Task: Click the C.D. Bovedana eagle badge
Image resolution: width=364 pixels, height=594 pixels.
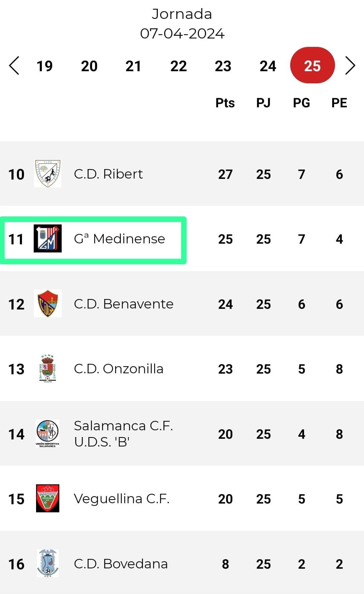Action: (48, 564)
